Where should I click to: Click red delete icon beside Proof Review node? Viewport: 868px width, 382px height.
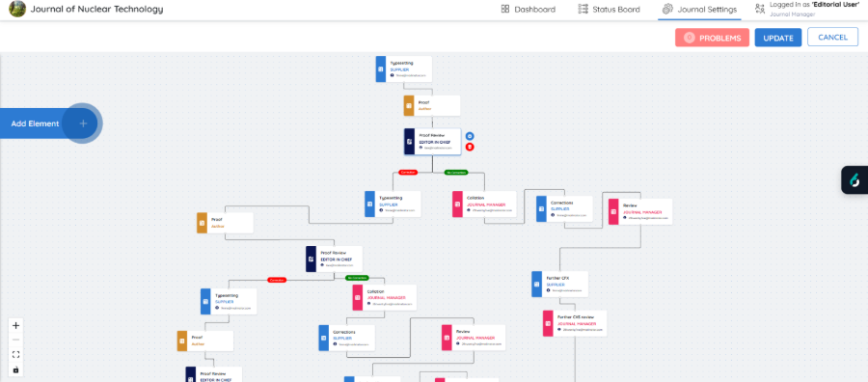[470, 147]
